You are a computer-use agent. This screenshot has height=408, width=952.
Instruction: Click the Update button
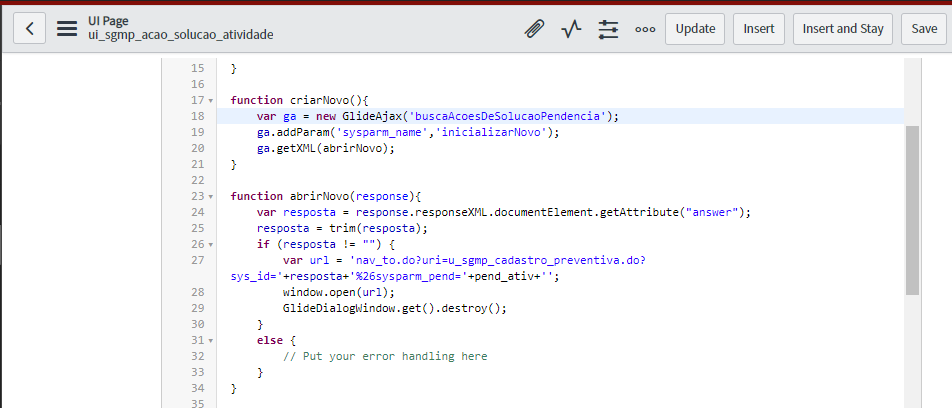(695, 29)
